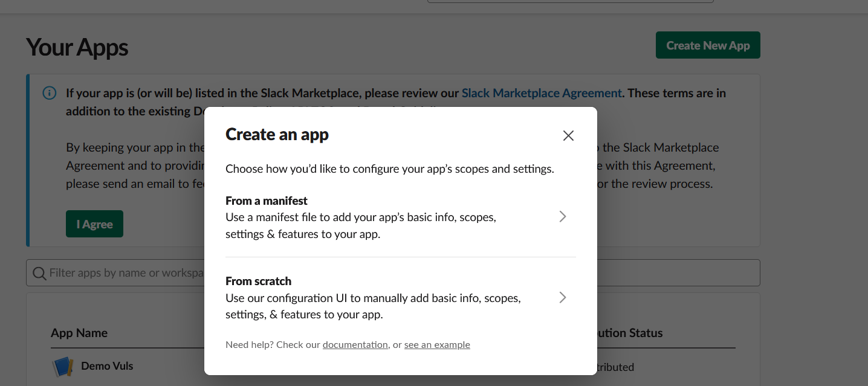
Task: Click the App Name column header
Action: point(79,333)
